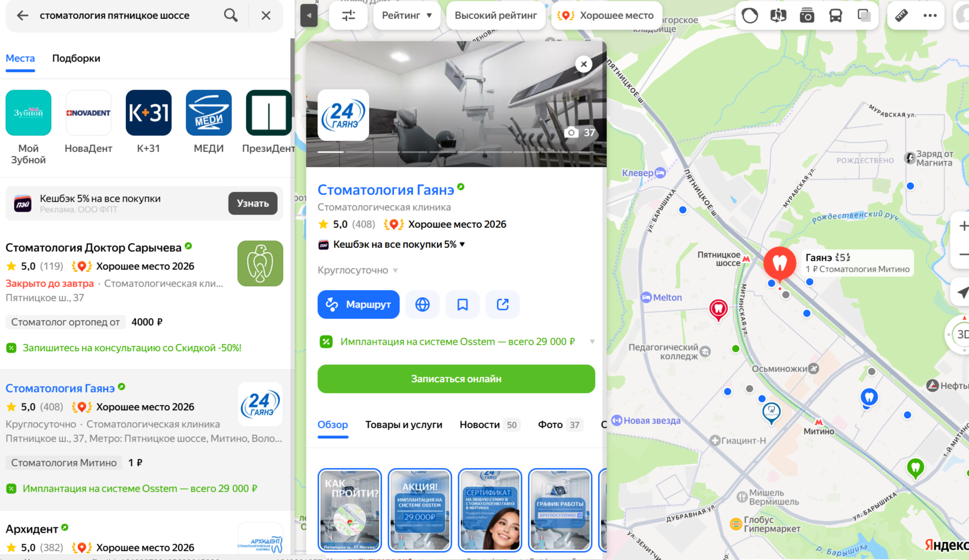Focus the search field with query text
The image size is (969, 560).
pos(115,15)
